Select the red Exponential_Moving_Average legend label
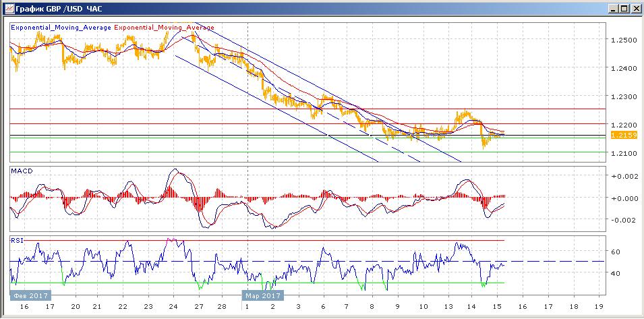 pyautogui.click(x=166, y=28)
